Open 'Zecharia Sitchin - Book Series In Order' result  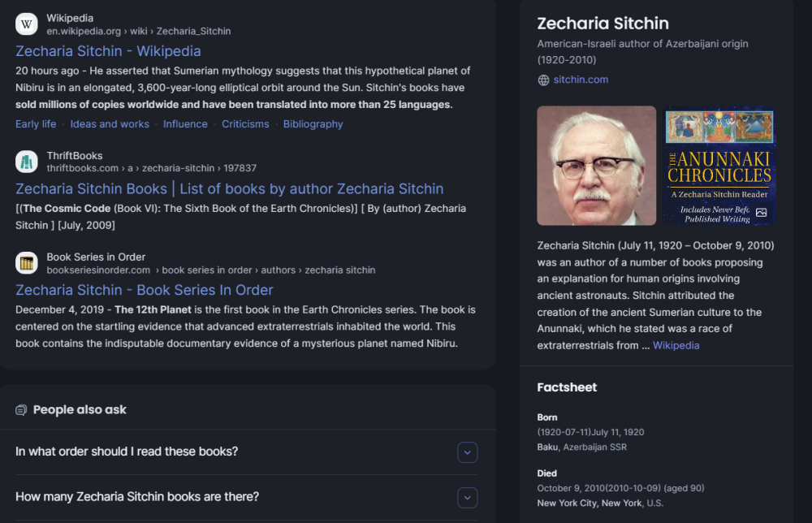click(144, 290)
